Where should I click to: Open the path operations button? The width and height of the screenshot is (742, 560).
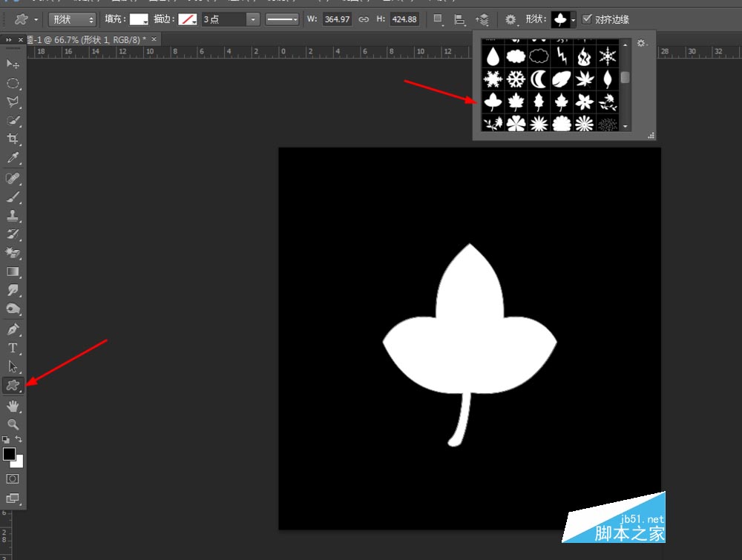(x=439, y=19)
